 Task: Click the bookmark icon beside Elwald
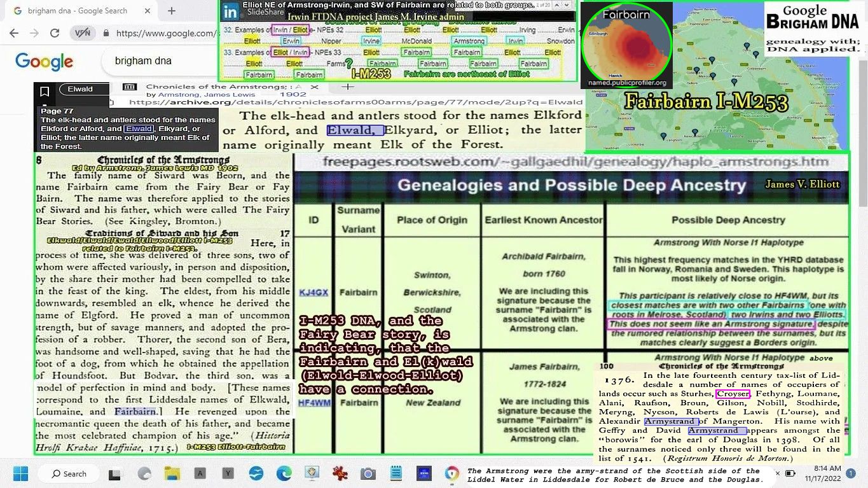pyautogui.click(x=45, y=92)
